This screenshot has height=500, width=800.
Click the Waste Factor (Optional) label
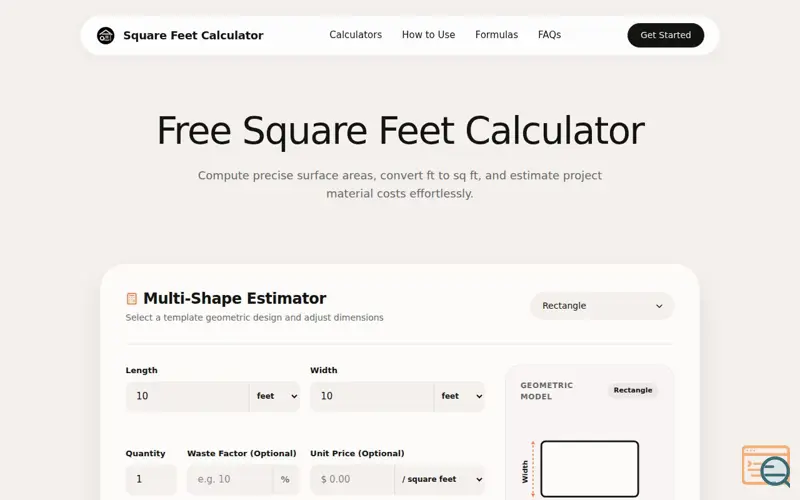(x=242, y=454)
